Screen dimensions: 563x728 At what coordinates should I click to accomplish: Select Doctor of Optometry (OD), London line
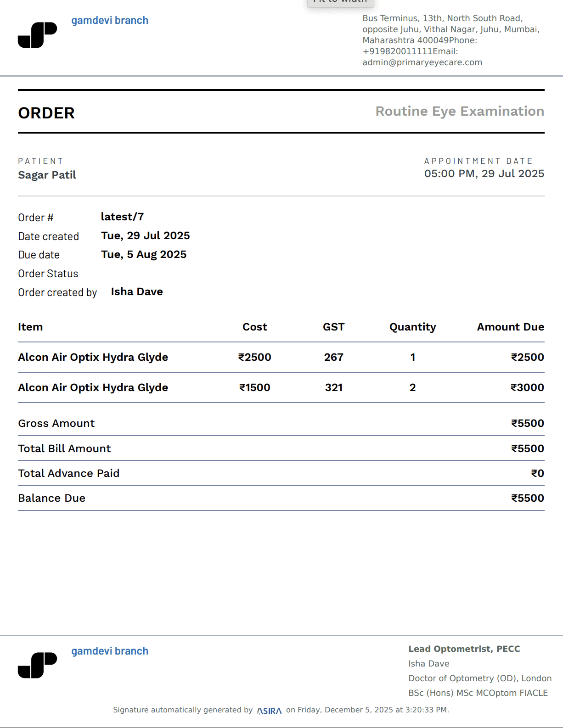[x=480, y=678]
